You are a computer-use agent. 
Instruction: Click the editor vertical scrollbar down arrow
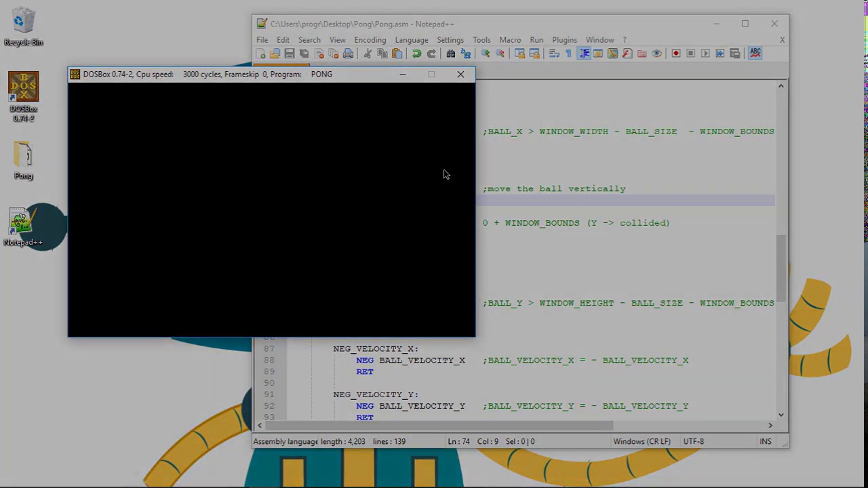point(781,414)
